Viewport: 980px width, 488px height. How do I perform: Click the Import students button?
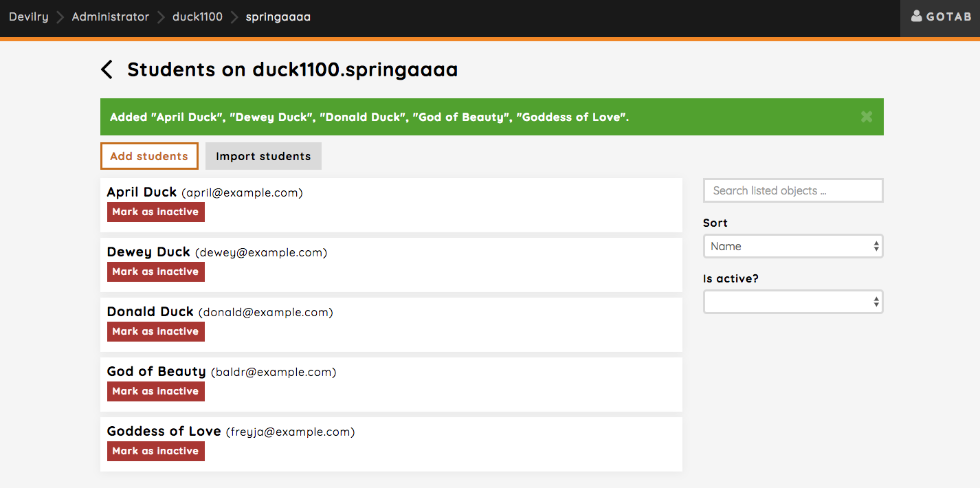point(263,156)
